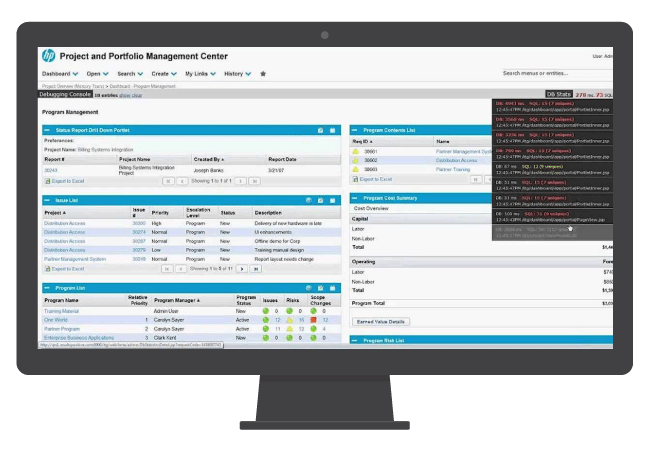Collapse the Program Contents List portlet

tap(354, 130)
